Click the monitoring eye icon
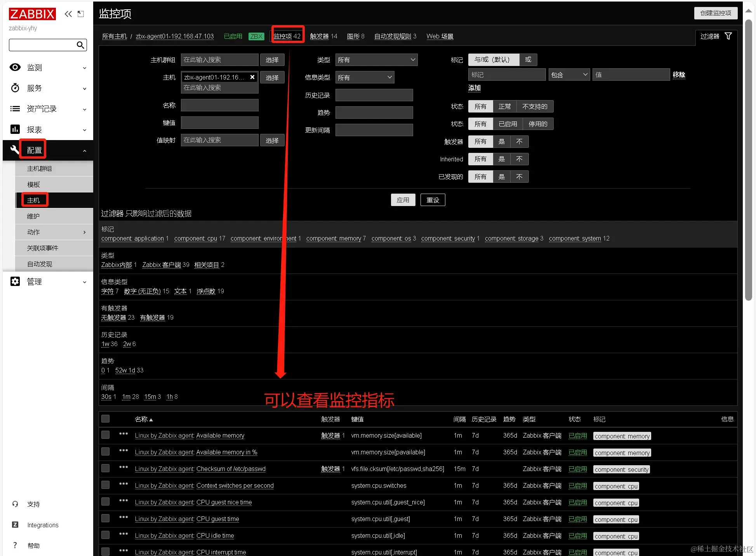Viewport: 756px width, 556px height. point(15,67)
